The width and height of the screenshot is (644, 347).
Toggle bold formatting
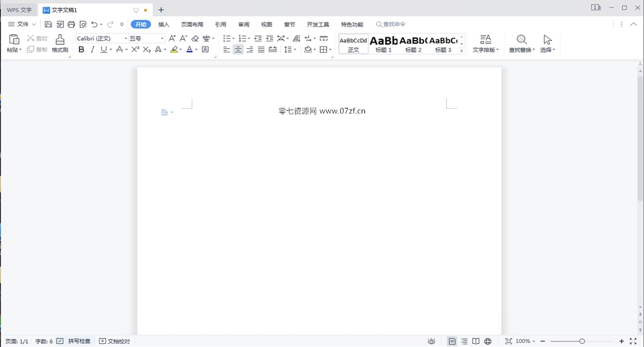pos(81,49)
